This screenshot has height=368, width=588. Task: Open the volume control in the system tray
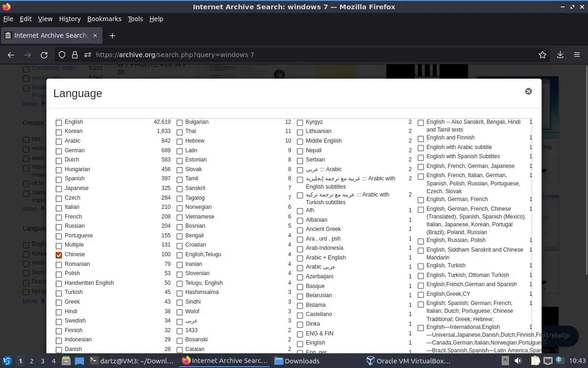pos(518,361)
